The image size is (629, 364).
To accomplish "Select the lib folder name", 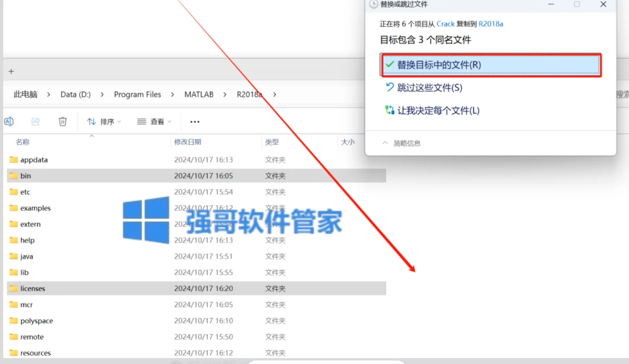I will (25, 272).
